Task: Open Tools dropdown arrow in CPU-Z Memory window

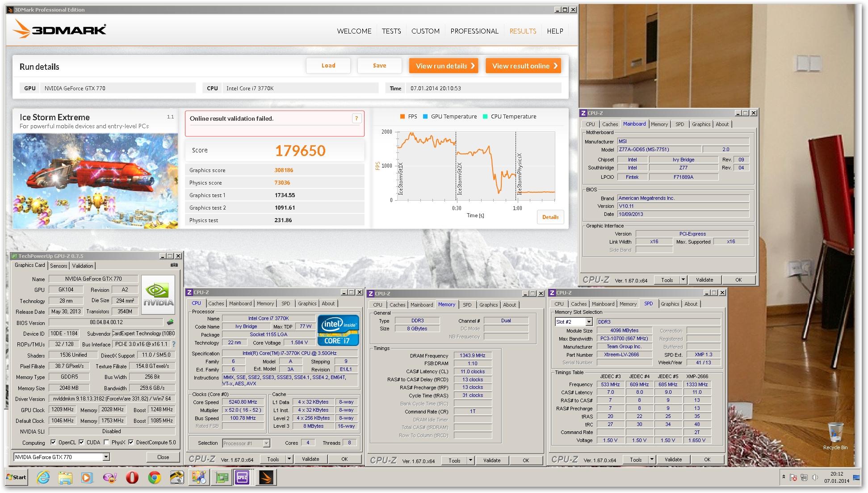Action: pyautogui.click(x=470, y=460)
